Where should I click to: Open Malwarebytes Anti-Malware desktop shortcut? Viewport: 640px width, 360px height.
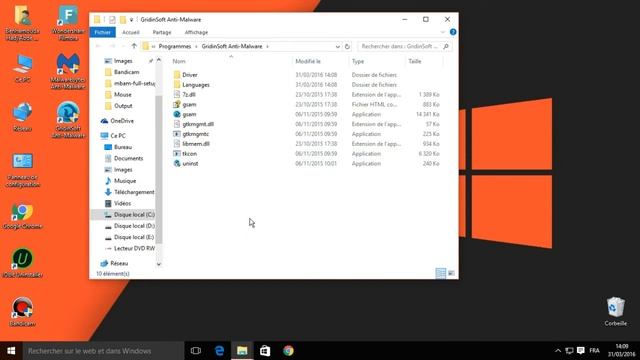[68, 71]
